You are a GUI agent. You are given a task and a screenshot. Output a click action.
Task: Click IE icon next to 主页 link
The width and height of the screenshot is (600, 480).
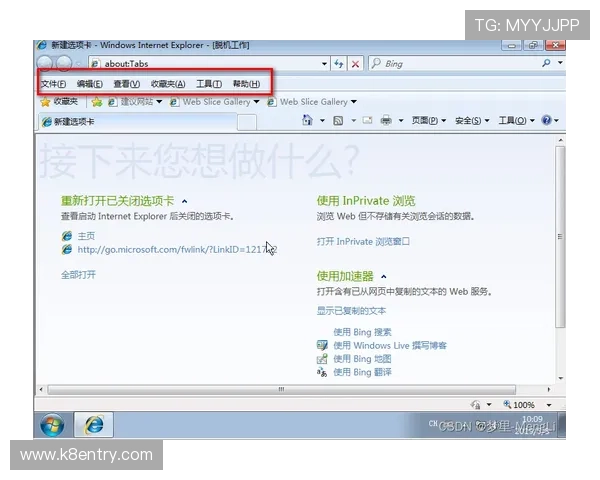coord(67,236)
